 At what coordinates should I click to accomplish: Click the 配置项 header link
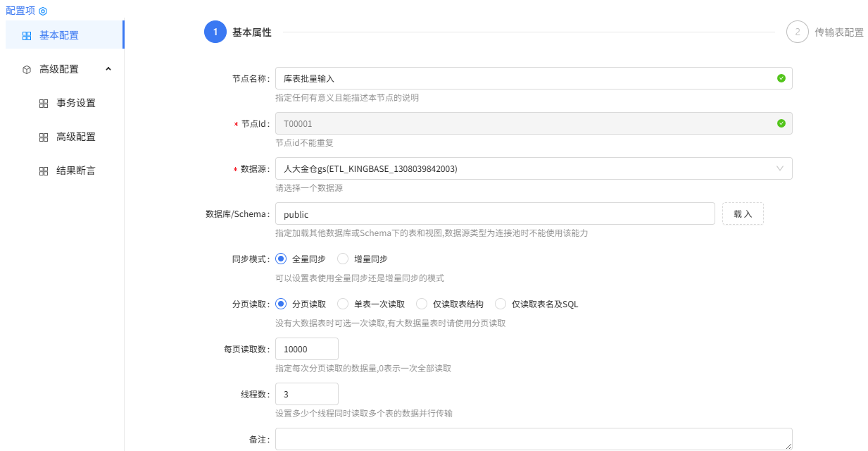coord(20,11)
